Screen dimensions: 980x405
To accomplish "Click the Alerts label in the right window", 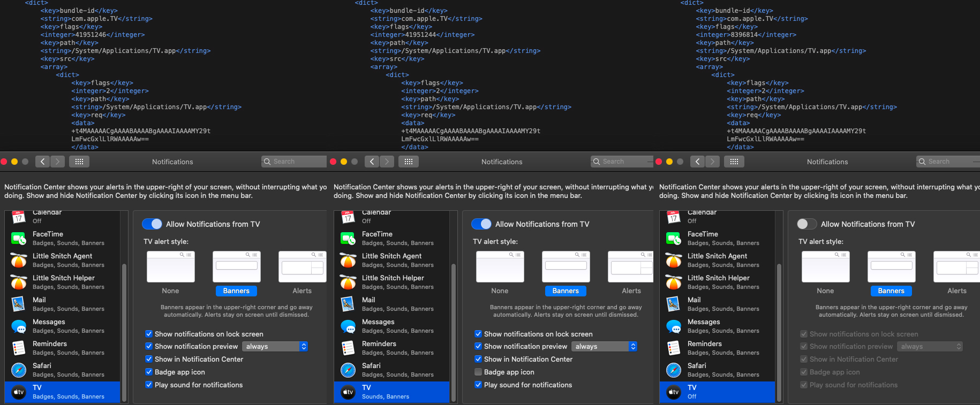I will (957, 291).
